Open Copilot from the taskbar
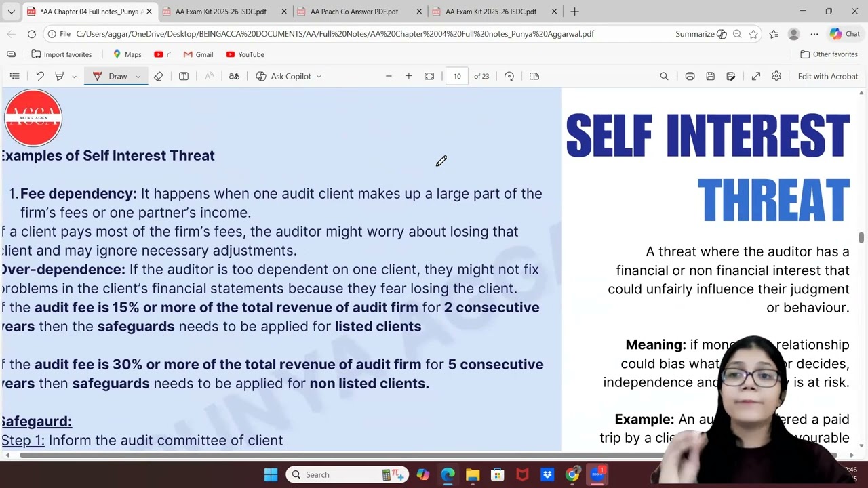Image resolution: width=868 pixels, height=488 pixels. click(423, 474)
